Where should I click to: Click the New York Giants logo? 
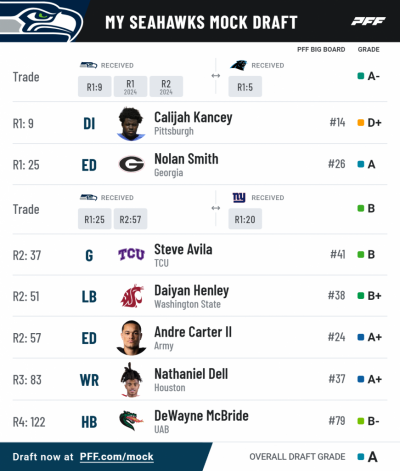click(239, 197)
